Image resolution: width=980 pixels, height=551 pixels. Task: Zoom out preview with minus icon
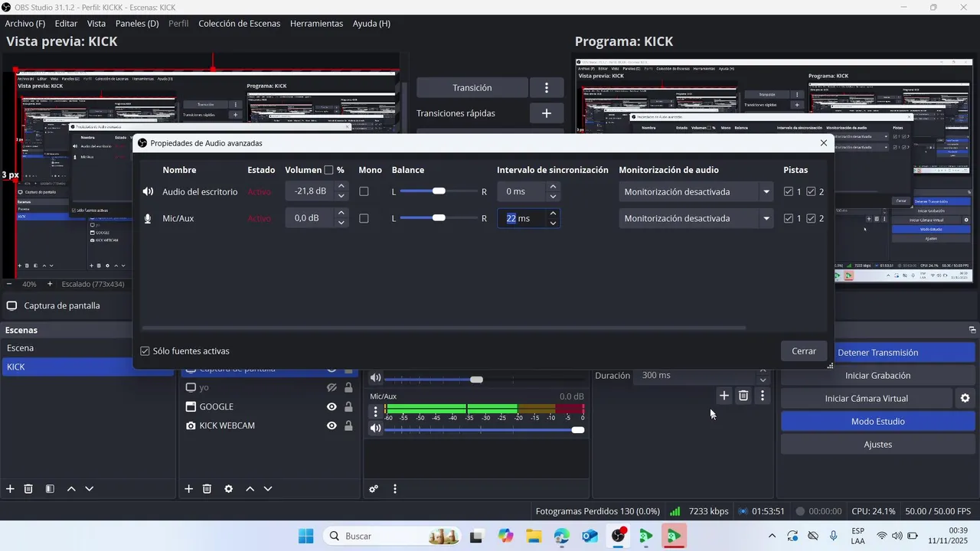click(9, 284)
